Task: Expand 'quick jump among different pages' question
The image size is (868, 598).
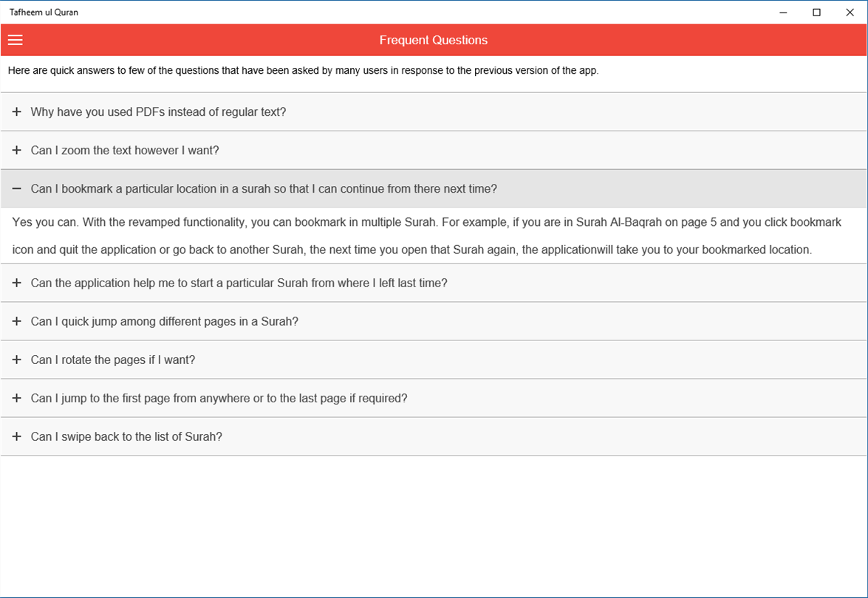Action: click(x=164, y=322)
